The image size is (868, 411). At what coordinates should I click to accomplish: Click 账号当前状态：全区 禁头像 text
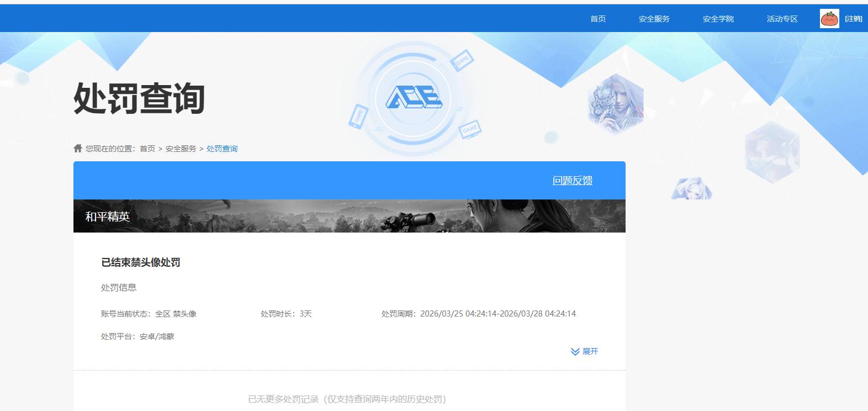[149, 314]
